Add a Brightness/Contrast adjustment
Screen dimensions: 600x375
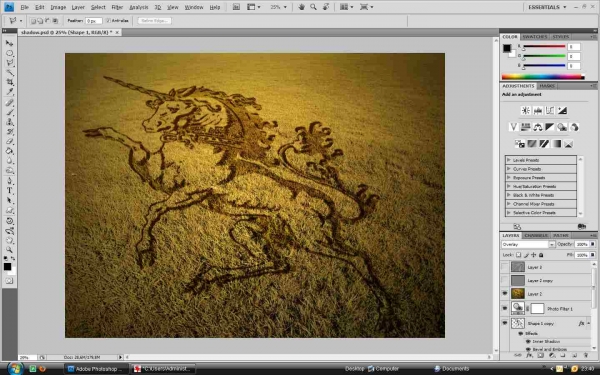click(525, 111)
